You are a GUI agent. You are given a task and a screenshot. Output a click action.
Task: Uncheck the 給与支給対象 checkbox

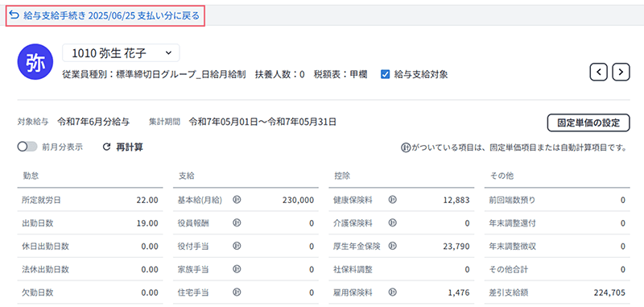385,74
